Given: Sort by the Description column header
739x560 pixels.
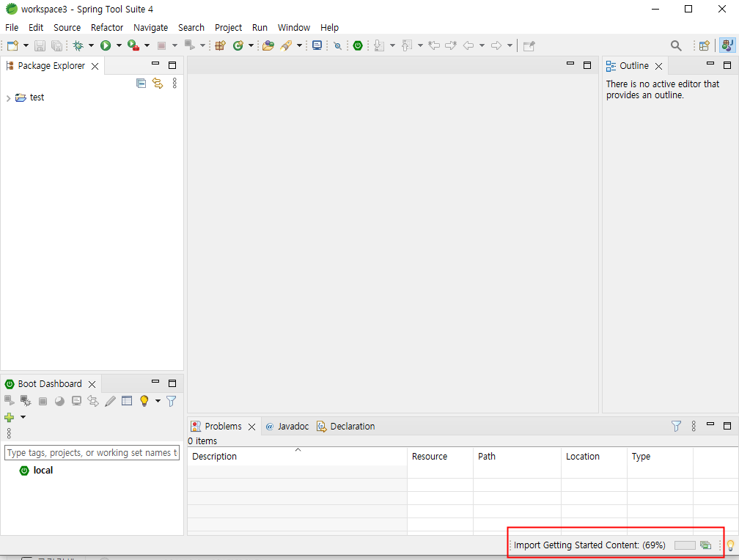Looking at the screenshot, I should point(298,457).
